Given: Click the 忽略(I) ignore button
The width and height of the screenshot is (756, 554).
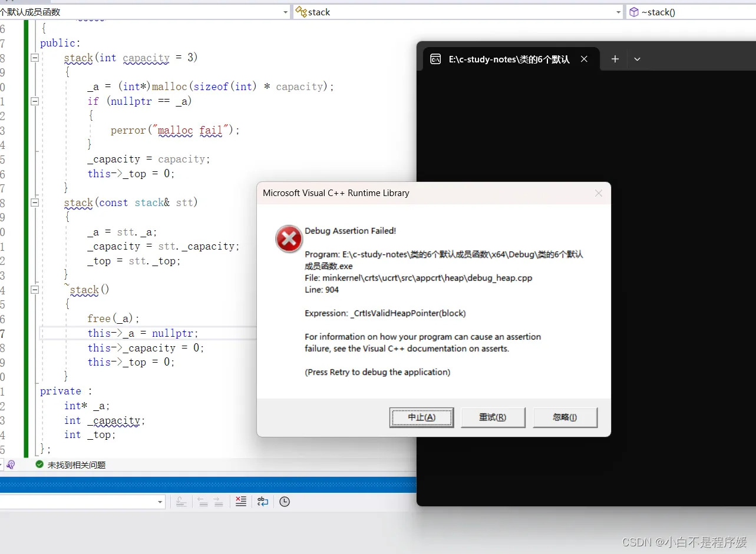Looking at the screenshot, I should click(x=565, y=417).
